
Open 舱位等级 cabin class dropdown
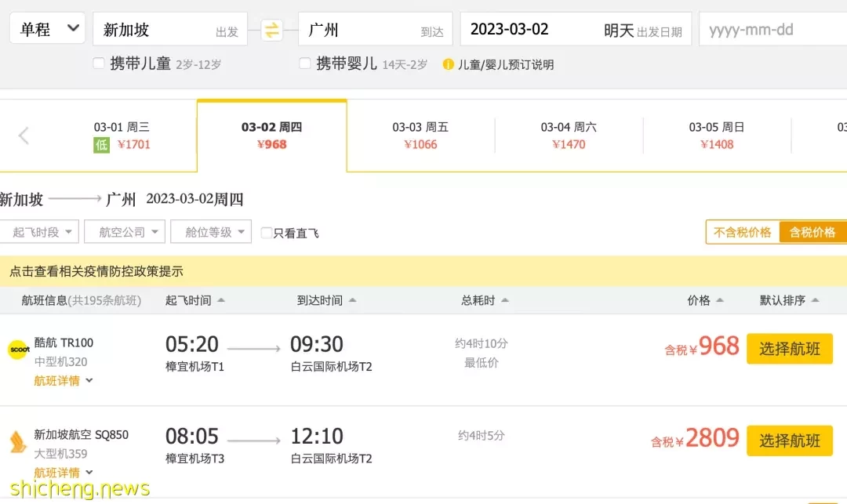(x=211, y=232)
